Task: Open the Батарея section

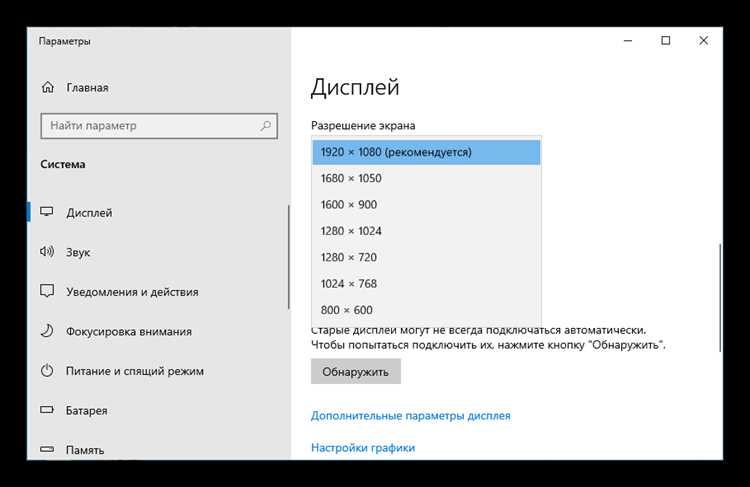Action: [x=87, y=410]
